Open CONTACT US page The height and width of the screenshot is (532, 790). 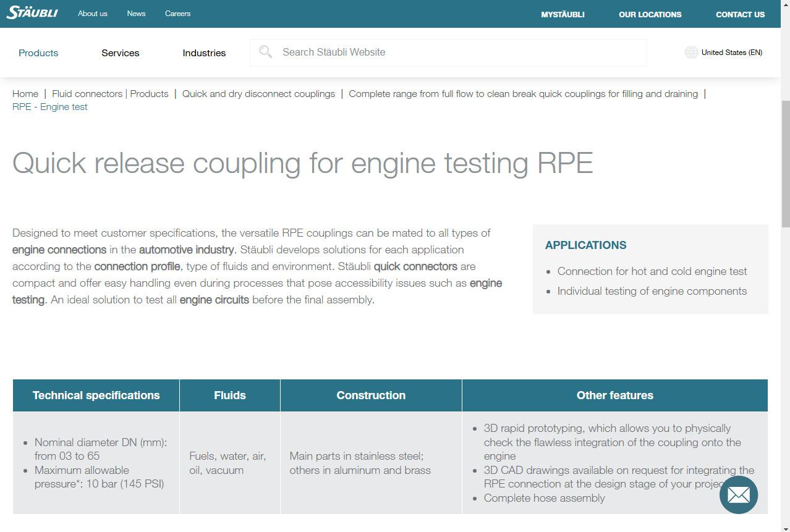740,14
